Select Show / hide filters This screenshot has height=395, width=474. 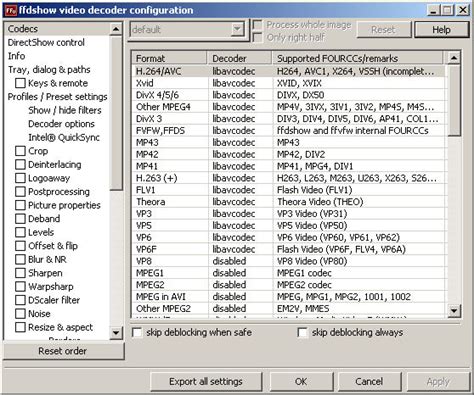(x=65, y=110)
